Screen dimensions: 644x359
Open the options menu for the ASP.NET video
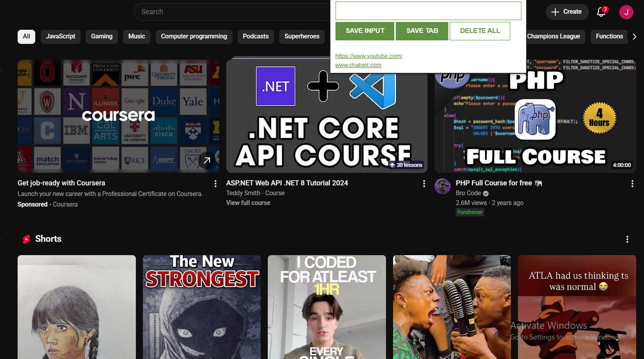point(424,183)
